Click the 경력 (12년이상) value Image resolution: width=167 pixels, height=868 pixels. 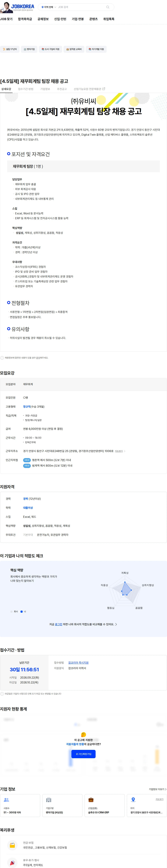[32, 499]
